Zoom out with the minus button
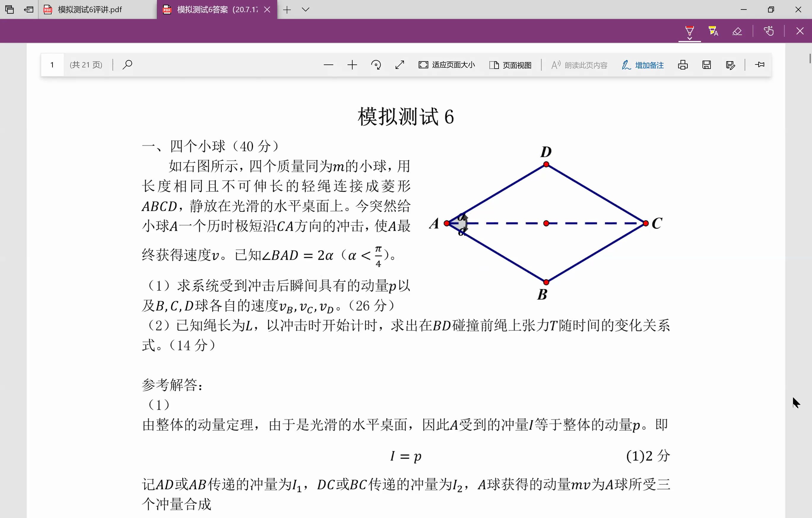Screen dimensions: 812x518 (x=328, y=65)
